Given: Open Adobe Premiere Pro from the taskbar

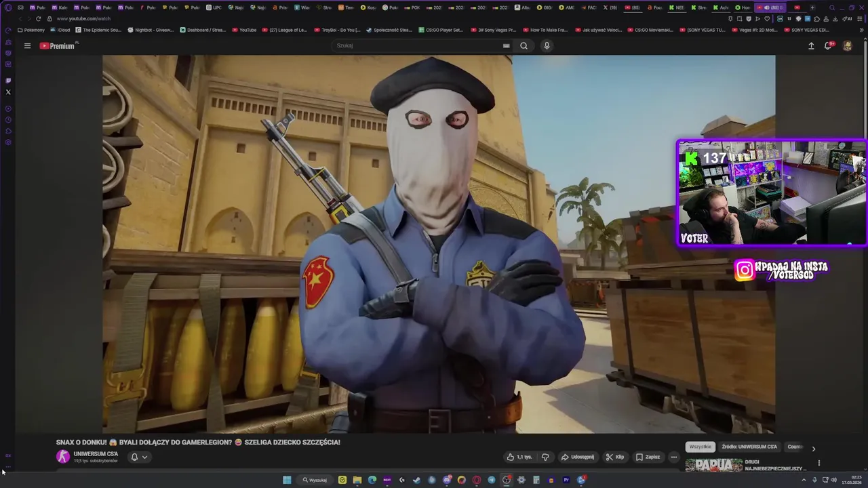Looking at the screenshot, I should coord(566,480).
